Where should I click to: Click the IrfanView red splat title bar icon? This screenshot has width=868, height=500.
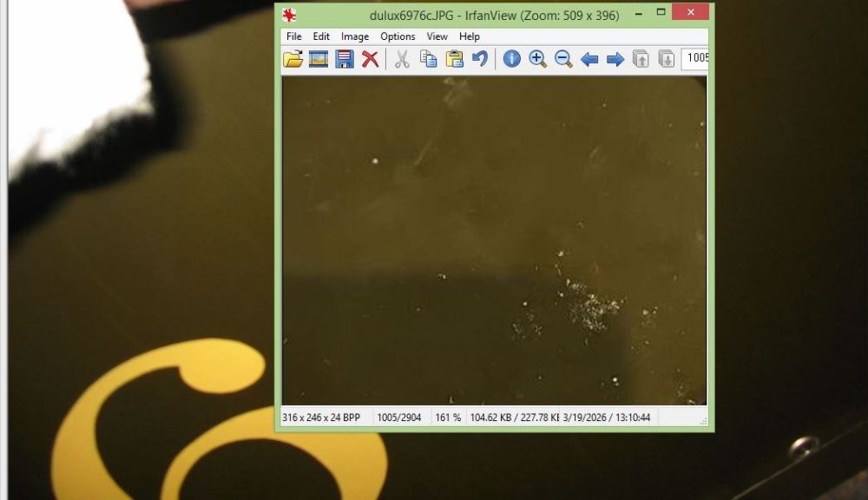[289, 16]
